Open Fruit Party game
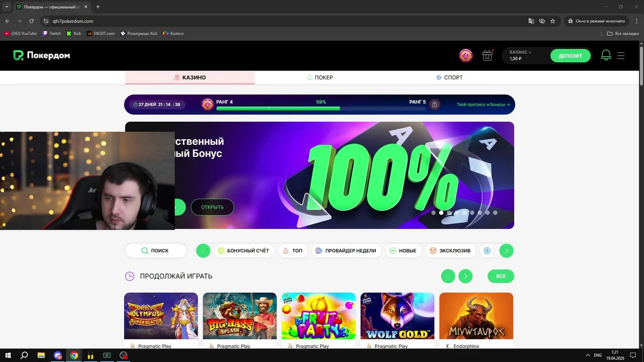644x362 pixels. [318, 316]
